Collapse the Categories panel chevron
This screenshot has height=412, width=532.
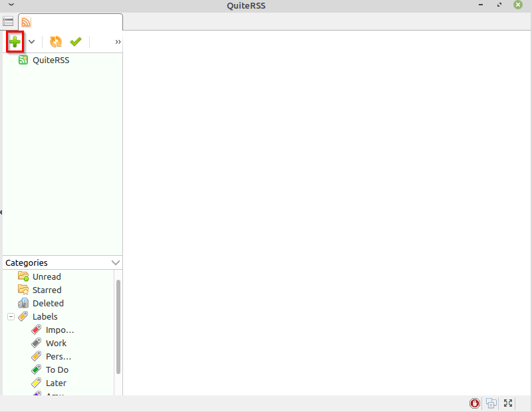115,262
